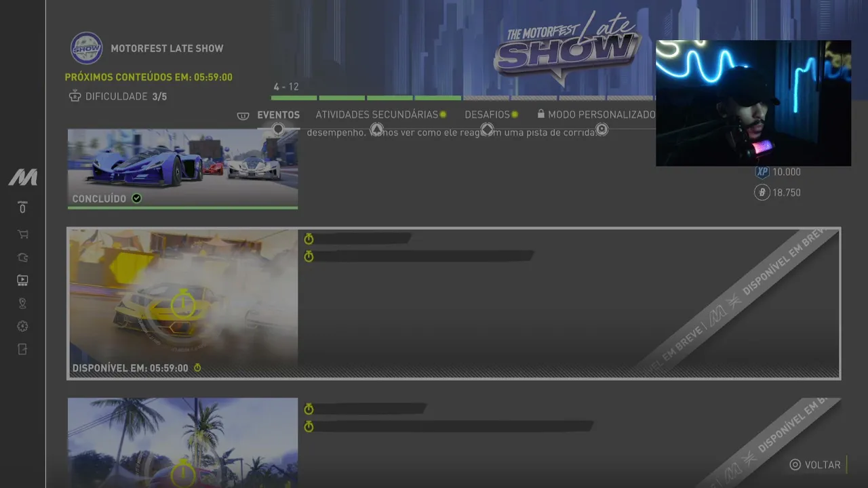Image resolution: width=868 pixels, height=488 pixels.
Task: Open the shop cart icon in the sidebar
Action: (x=22, y=235)
